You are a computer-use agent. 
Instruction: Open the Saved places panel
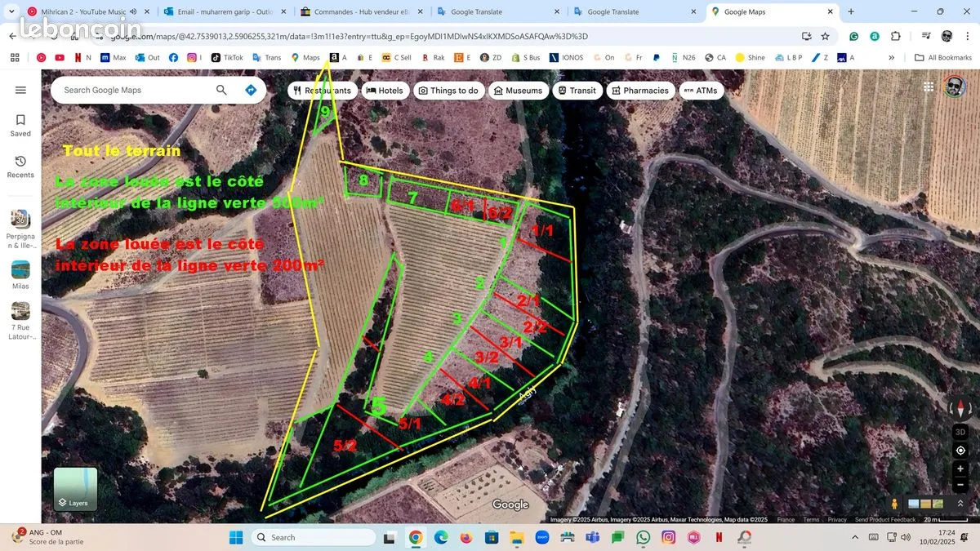[20, 125]
